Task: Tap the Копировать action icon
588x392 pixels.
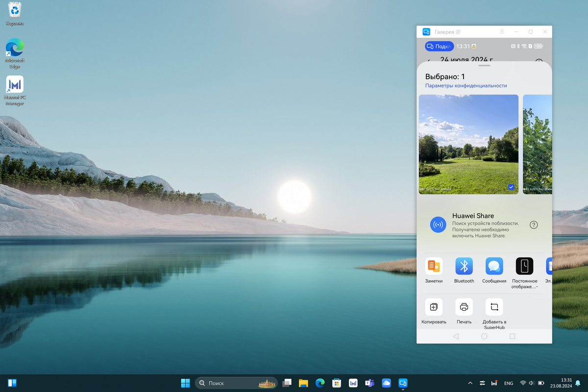Action: [x=434, y=307]
